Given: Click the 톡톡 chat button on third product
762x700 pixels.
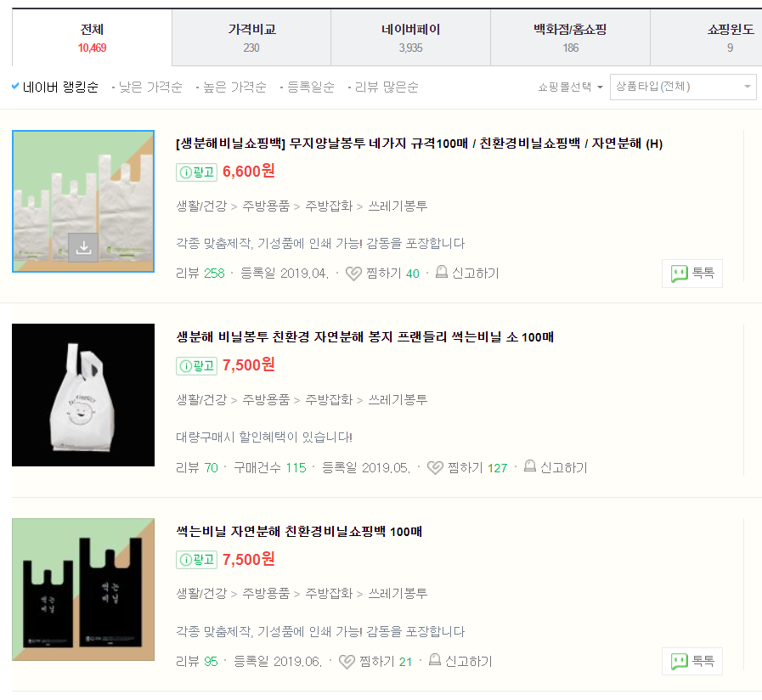Looking at the screenshot, I should (x=691, y=661).
